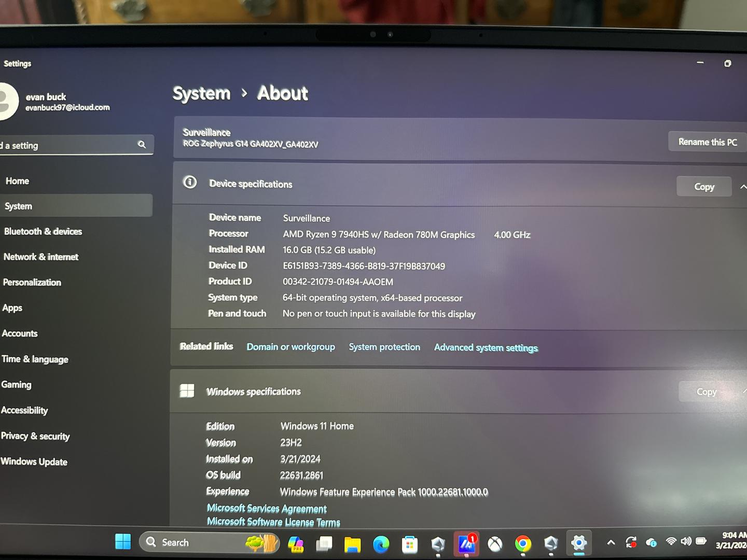Open Task View on the taskbar
Viewport: 747px width, 560px height.
(x=324, y=543)
